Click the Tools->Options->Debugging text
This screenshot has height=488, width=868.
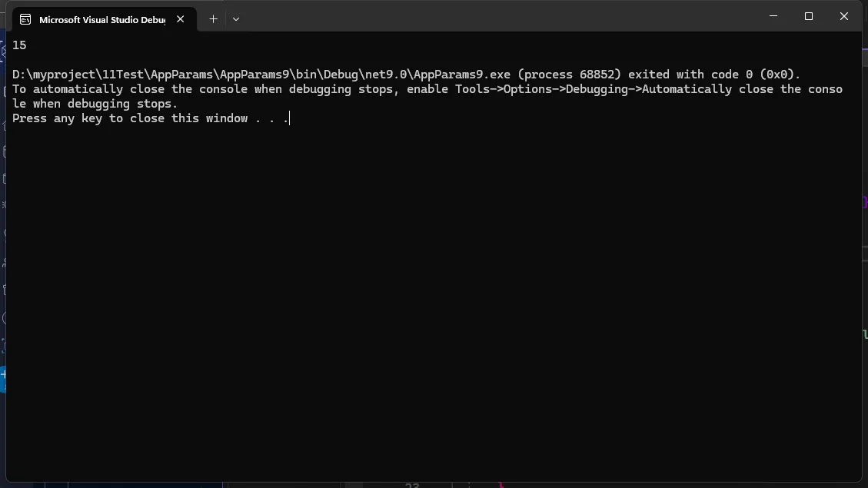570,89
